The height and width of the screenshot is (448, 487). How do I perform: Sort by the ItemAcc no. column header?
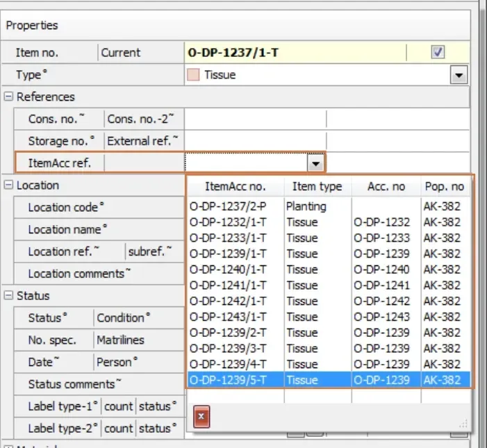[236, 187]
